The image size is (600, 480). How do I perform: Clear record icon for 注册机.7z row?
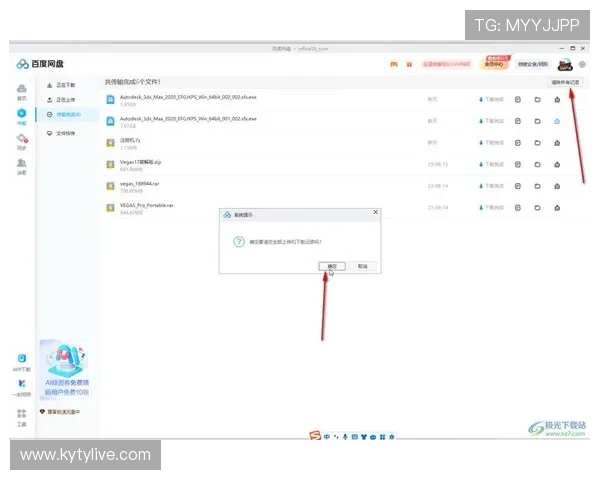pos(556,143)
